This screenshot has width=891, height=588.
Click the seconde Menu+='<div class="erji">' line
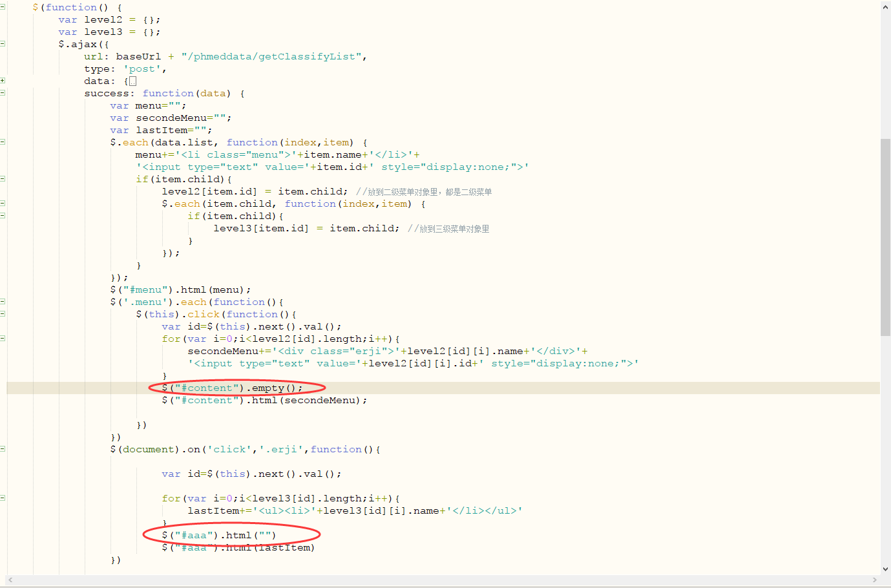(x=388, y=351)
